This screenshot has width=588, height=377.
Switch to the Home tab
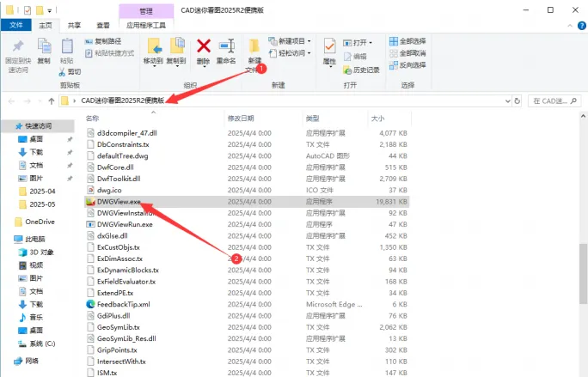46,25
